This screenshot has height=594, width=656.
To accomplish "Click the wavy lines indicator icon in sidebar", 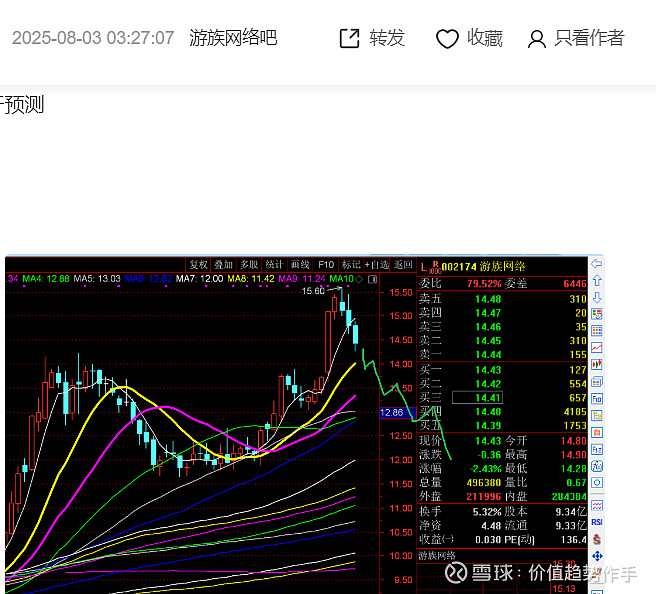I will pyautogui.click(x=597, y=505).
